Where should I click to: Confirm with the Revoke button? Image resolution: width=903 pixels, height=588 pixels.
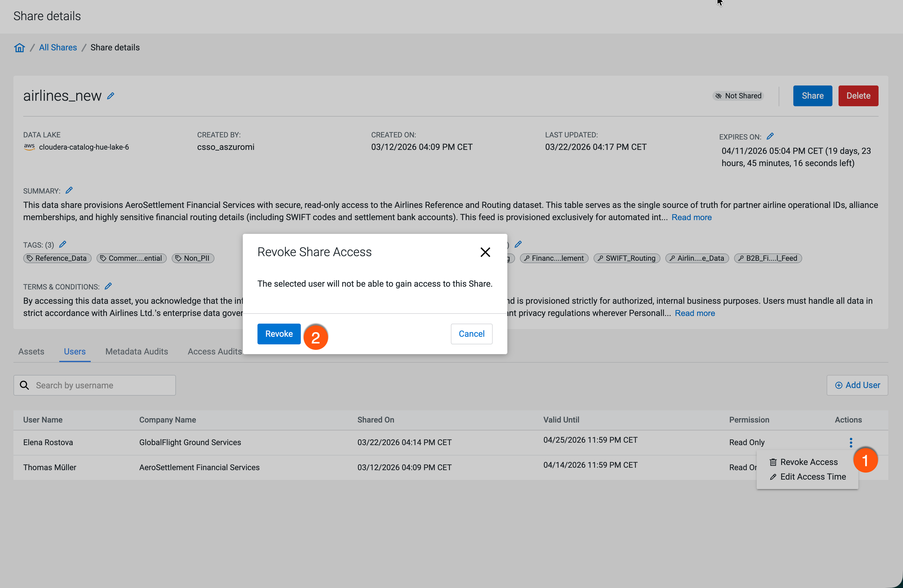(x=279, y=334)
